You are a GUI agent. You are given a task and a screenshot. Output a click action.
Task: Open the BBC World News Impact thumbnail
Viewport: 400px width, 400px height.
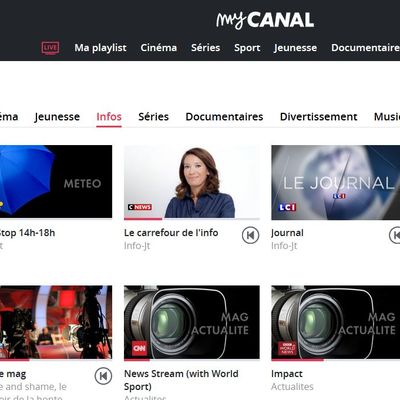pos(336,322)
